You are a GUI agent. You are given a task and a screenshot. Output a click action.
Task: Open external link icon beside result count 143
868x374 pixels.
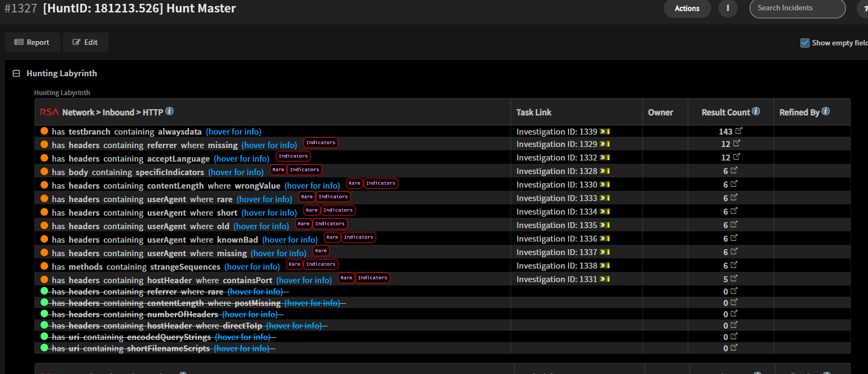coord(739,131)
